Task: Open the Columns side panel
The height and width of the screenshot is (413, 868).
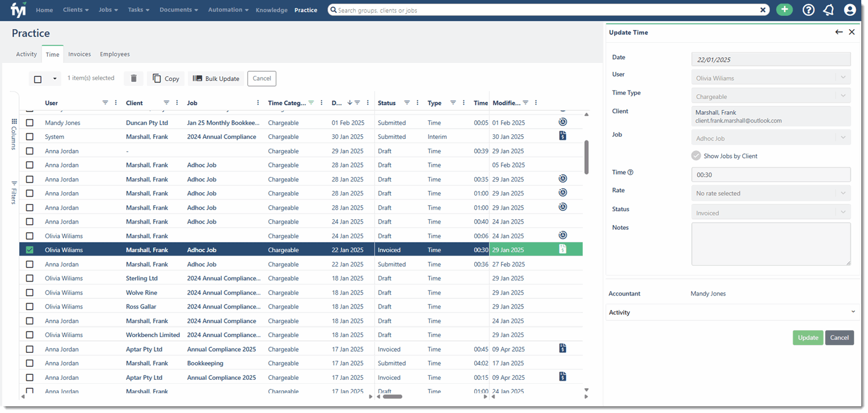Action: point(14,134)
